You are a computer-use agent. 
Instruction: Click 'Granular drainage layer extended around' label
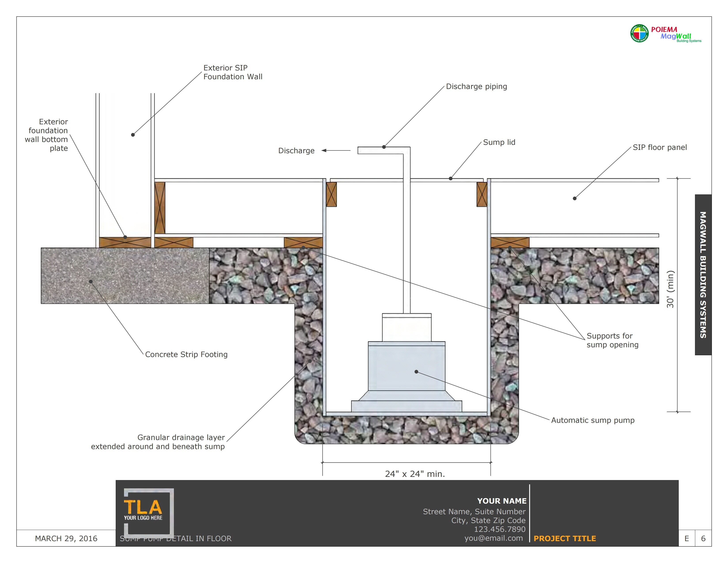tap(158, 442)
